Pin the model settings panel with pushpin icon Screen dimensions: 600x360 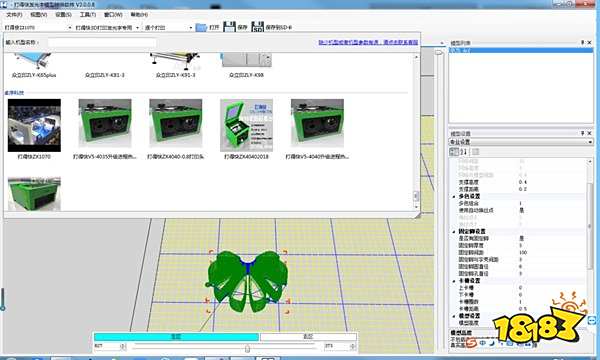click(582, 133)
